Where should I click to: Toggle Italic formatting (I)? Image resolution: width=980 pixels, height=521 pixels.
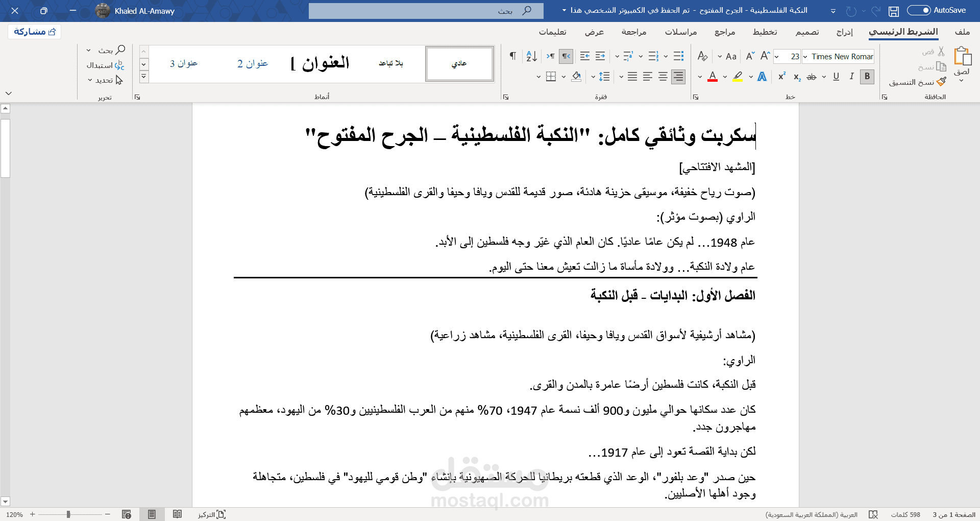tap(851, 77)
